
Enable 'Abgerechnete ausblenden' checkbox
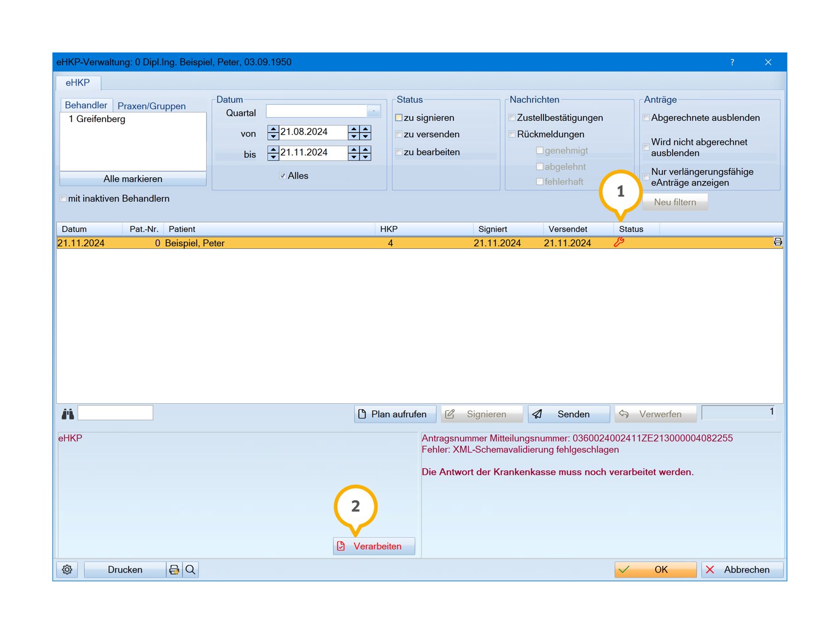(x=646, y=118)
